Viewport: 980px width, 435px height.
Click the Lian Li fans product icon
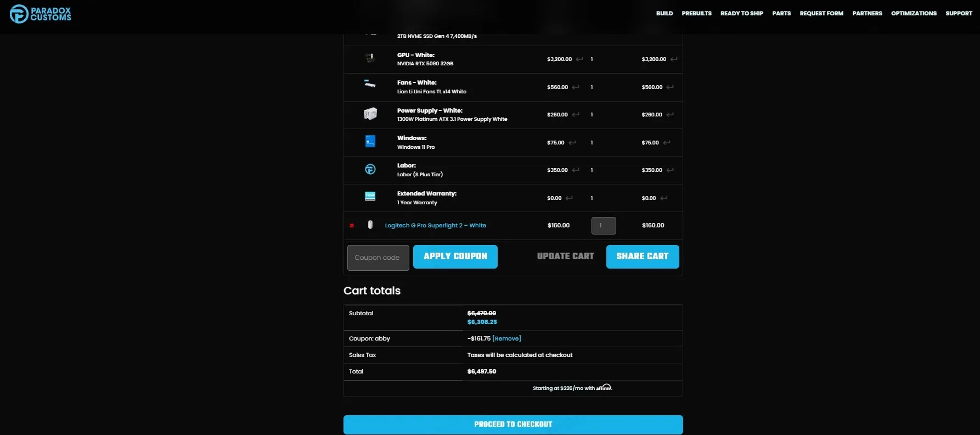370,84
